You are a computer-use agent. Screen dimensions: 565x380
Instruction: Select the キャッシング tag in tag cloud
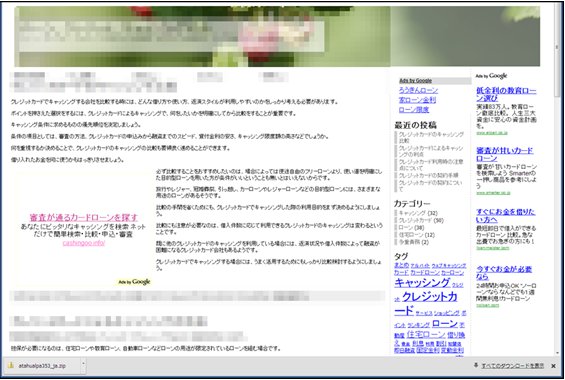pyautogui.click(x=422, y=282)
